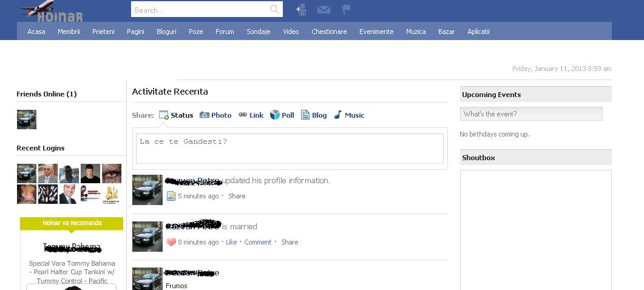
Task: Share the 'is married' post
Action: coord(290,242)
